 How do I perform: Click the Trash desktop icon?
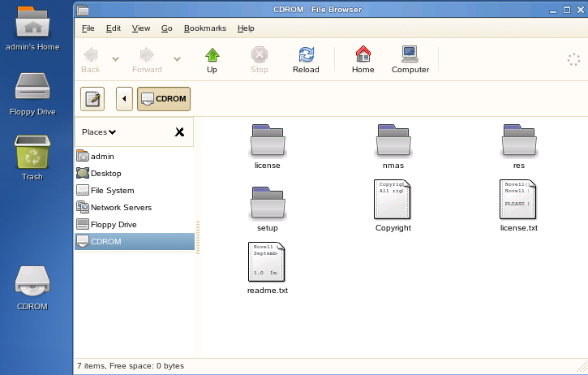32,157
